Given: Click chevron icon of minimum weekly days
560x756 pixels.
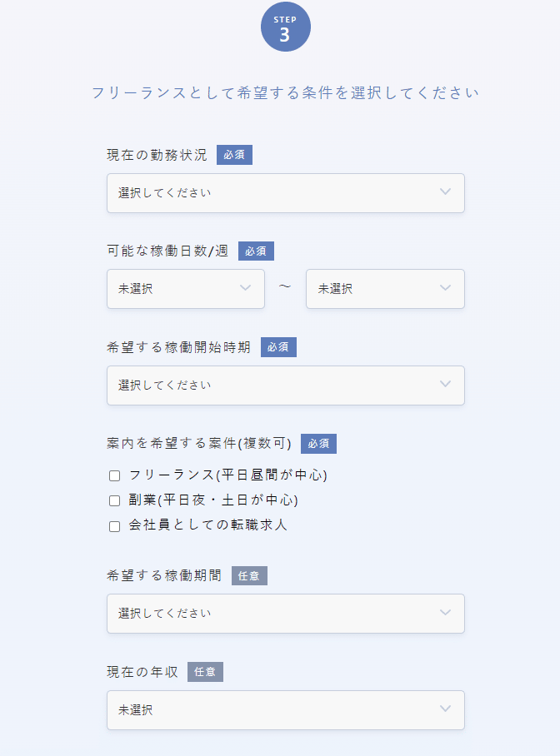Looking at the screenshot, I should click(245, 288).
